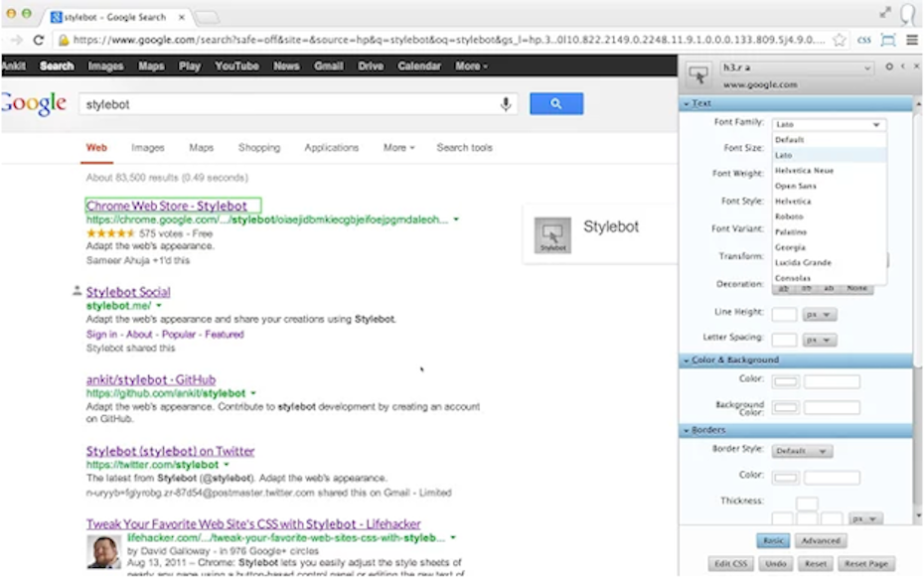924x579 pixels.
Task: Open the Letter Spacing unit px dropdown
Action: tap(819, 340)
